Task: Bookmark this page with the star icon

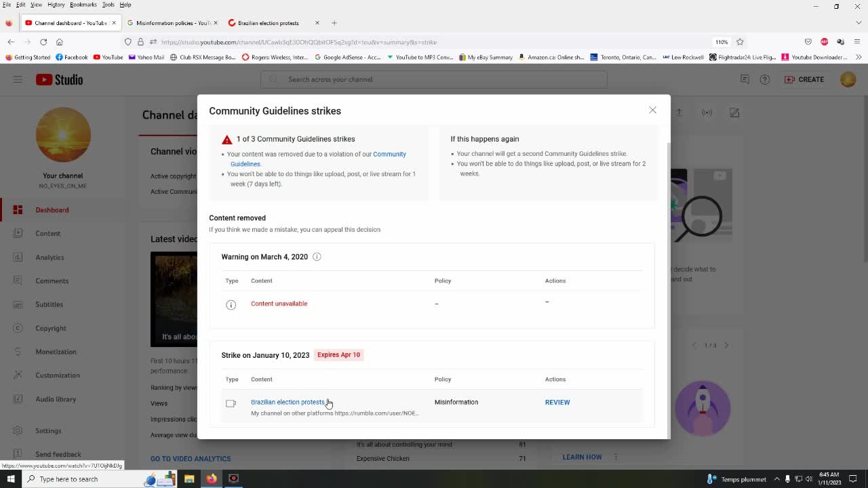Action: tap(740, 42)
